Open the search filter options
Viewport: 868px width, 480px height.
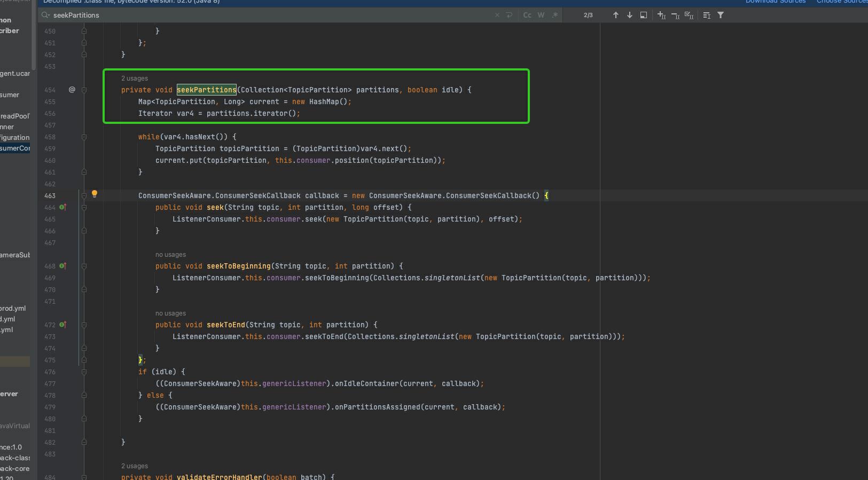coord(721,15)
